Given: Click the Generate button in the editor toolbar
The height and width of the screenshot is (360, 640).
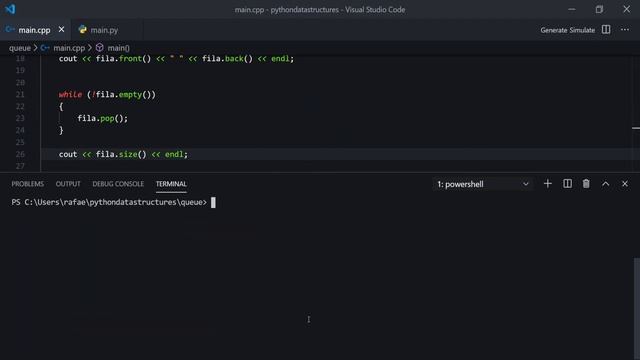Looking at the screenshot, I should tap(553, 30).
